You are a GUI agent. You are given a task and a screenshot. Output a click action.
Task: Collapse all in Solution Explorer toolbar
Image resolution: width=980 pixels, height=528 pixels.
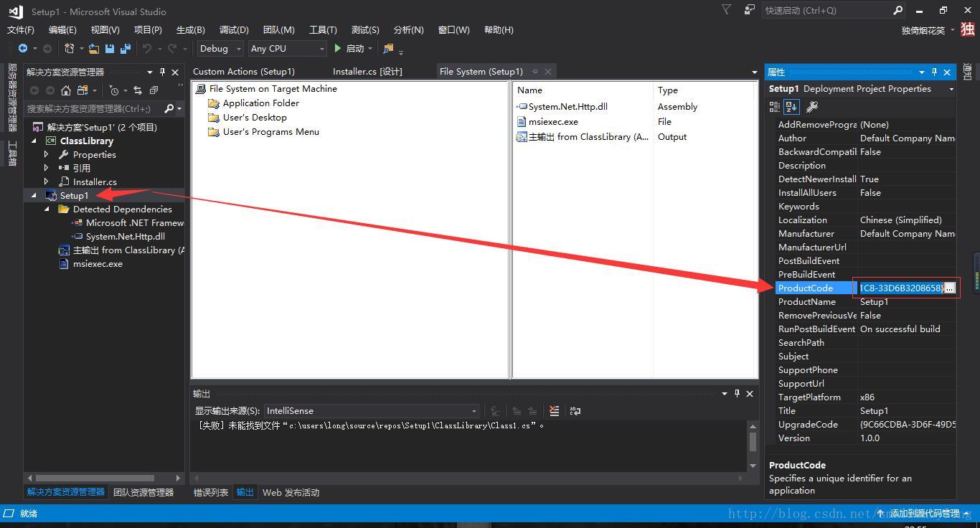coord(154,90)
